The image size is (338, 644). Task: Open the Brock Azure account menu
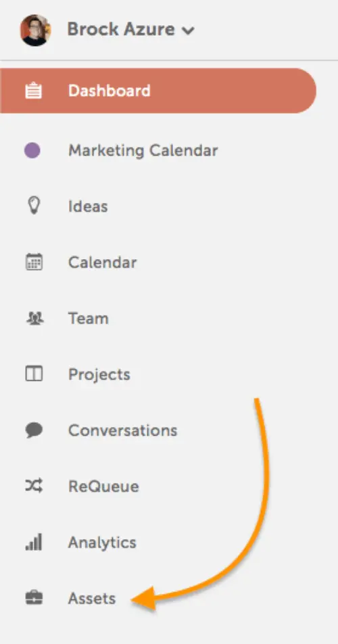(130, 30)
